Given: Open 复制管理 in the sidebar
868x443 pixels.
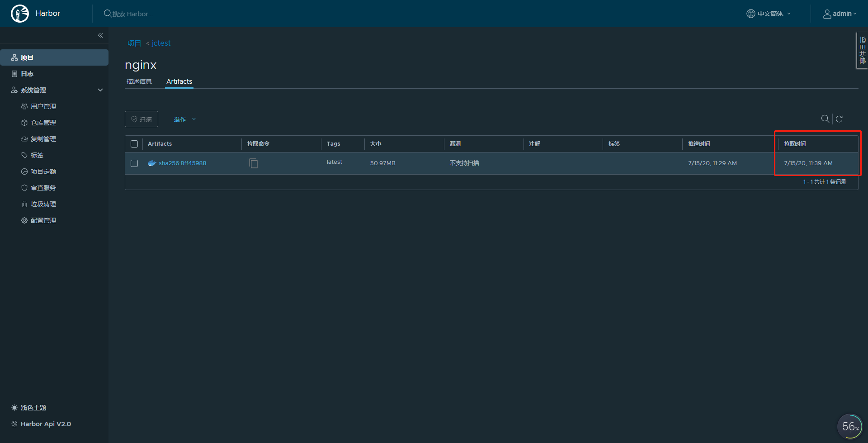Looking at the screenshot, I should [x=43, y=139].
